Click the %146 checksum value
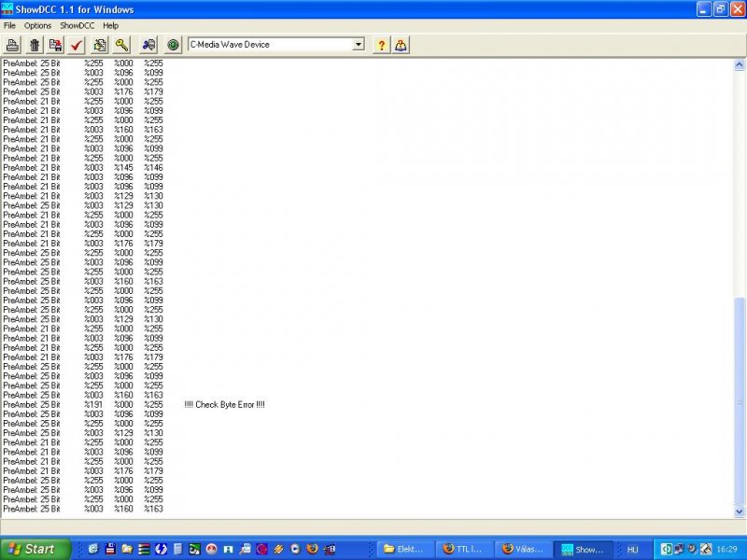Screen dimensions: 747x560 coord(153,168)
